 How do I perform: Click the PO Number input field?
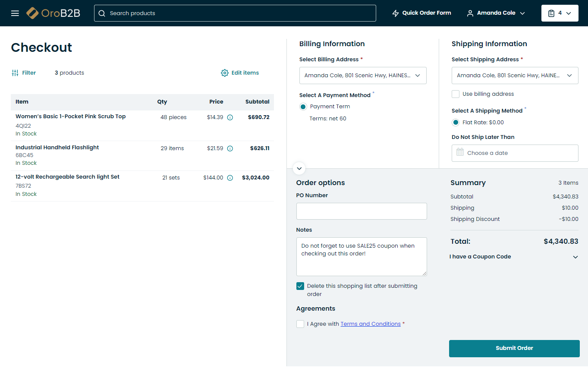(x=362, y=211)
